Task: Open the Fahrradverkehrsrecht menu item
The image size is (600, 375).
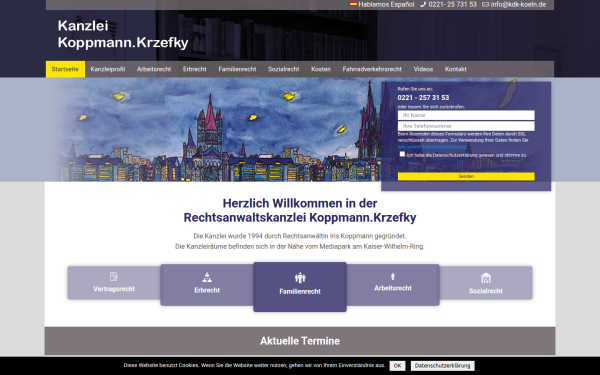Action: [372, 69]
